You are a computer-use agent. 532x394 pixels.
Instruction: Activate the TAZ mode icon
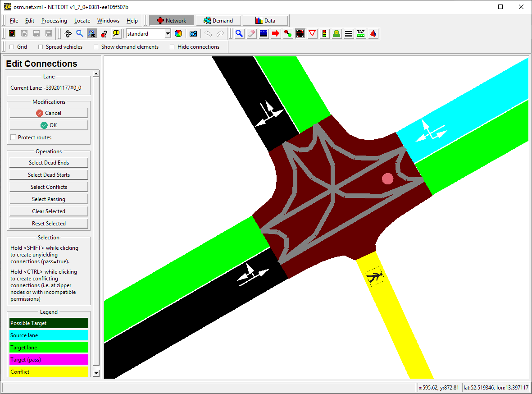coord(361,34)
